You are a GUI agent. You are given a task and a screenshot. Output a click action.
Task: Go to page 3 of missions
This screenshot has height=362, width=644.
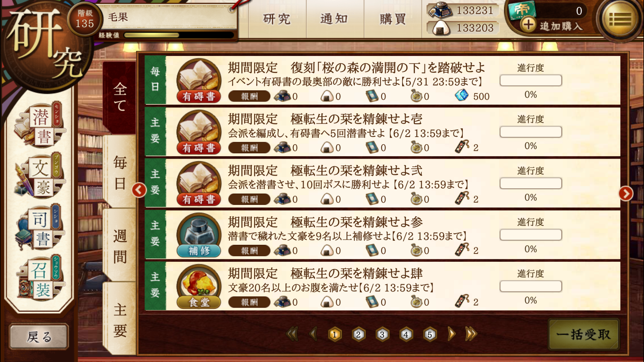pyautogui.click(x=382, y=334)
